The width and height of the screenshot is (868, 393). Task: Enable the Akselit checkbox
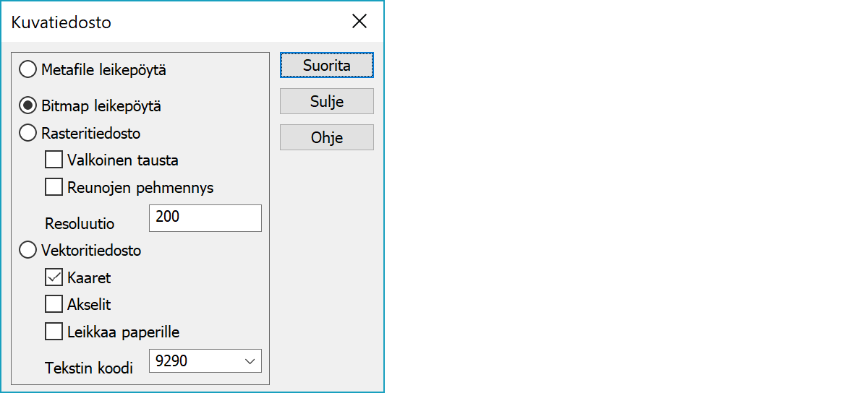pos(54,304)
